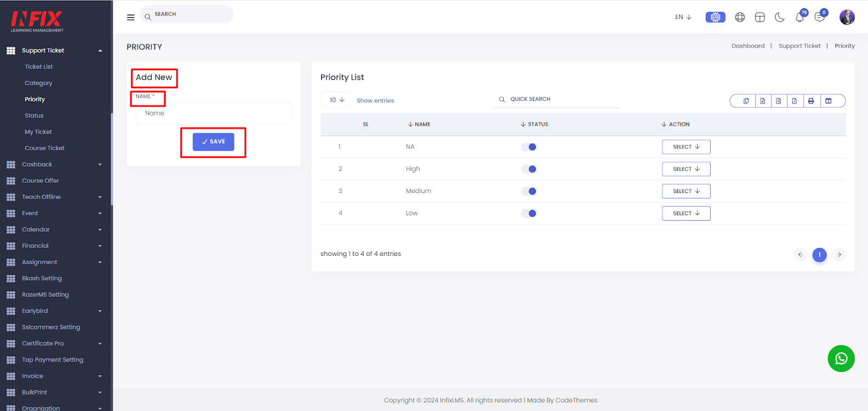Open the AI chip assistant icon

715,17
